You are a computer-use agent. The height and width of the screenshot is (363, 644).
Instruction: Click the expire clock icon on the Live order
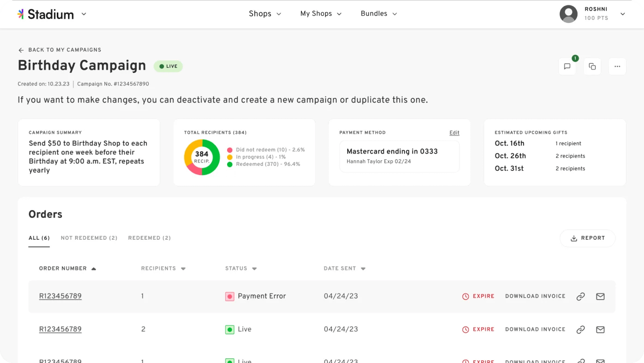coord(465,329)
